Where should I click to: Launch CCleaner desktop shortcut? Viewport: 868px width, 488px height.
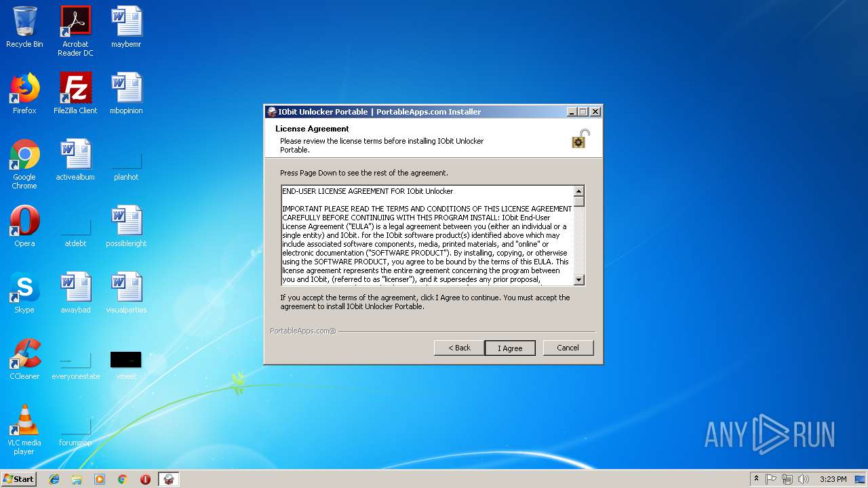pyautogui.click(x=24, y=359)
